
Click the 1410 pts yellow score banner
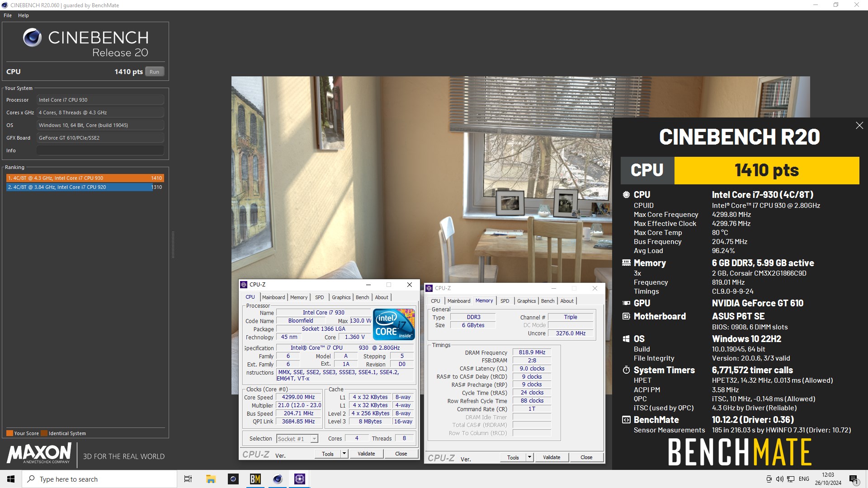pyautogui.click(x=767, y=170)
